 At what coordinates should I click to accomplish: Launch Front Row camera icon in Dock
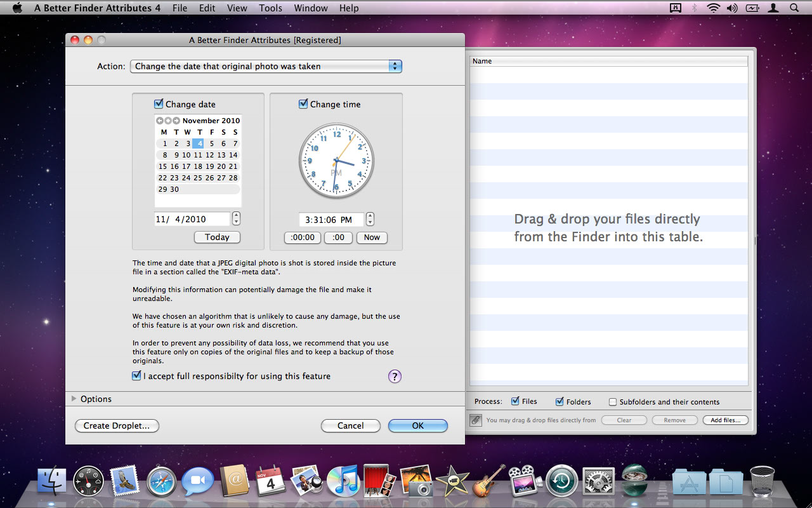[525, 481]
